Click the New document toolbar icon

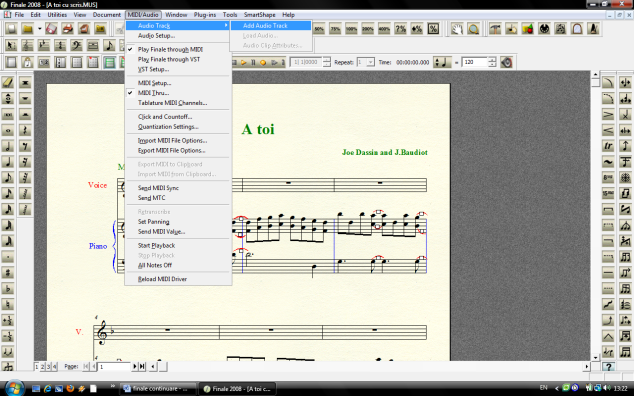[x=11, y=29]
